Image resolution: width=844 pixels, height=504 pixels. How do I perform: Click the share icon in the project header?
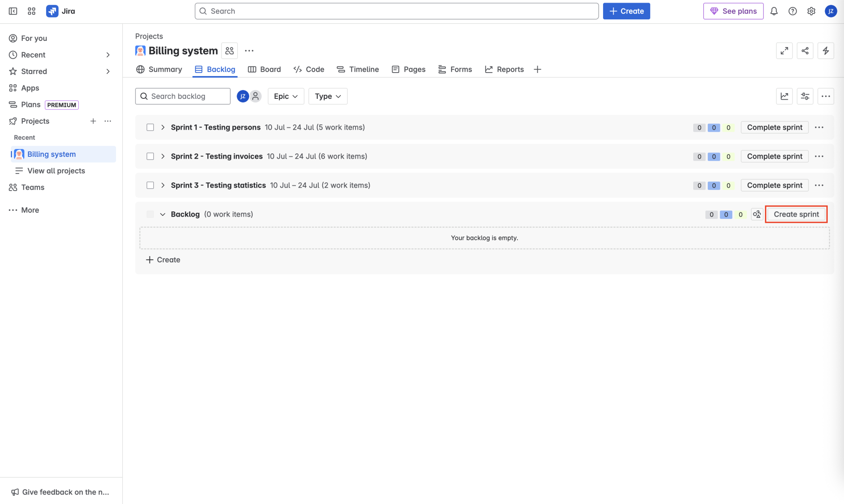pyautogui.click(x=805, y=51)
